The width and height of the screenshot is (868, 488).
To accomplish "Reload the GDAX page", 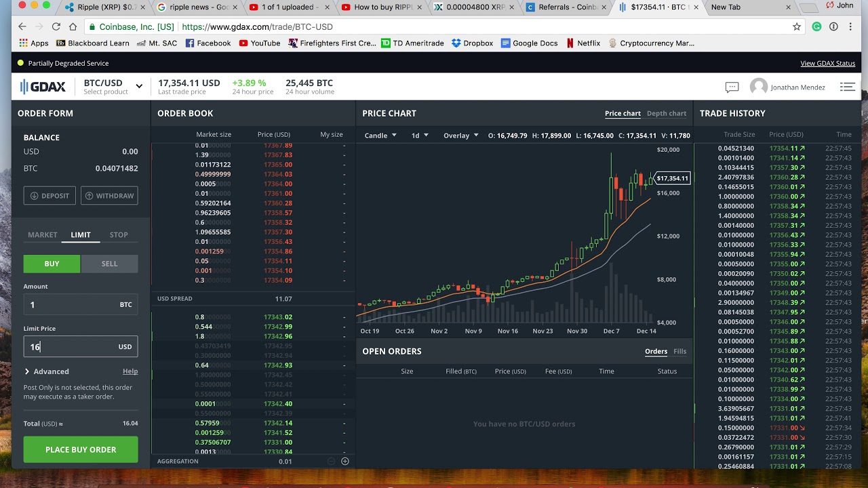I will click(x=56, y=26).
